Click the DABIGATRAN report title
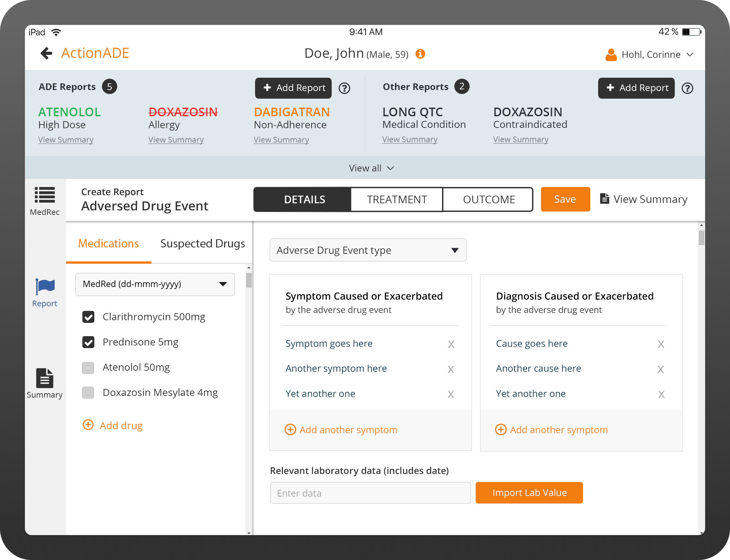The image size is (730, 560). [x=292, y=112]
